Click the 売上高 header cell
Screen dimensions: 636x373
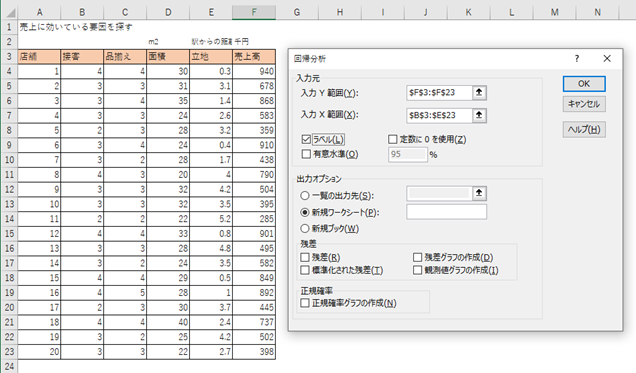pos(254,56)
